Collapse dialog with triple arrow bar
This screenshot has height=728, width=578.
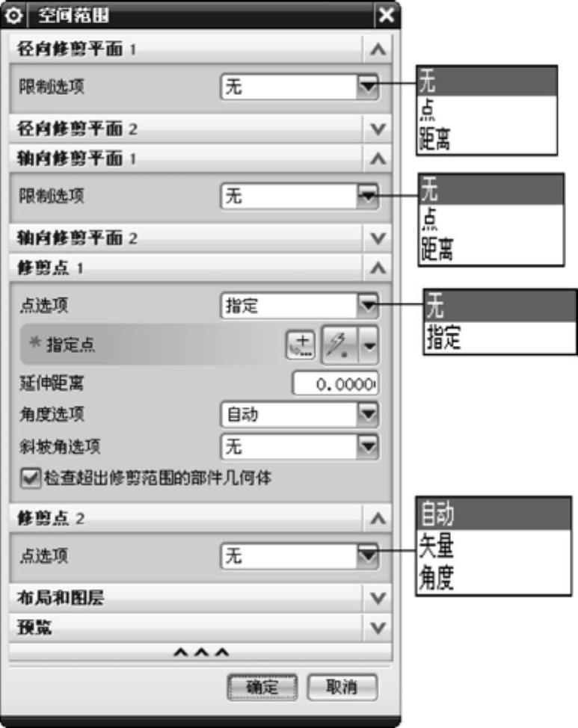(x=200, y=653)
